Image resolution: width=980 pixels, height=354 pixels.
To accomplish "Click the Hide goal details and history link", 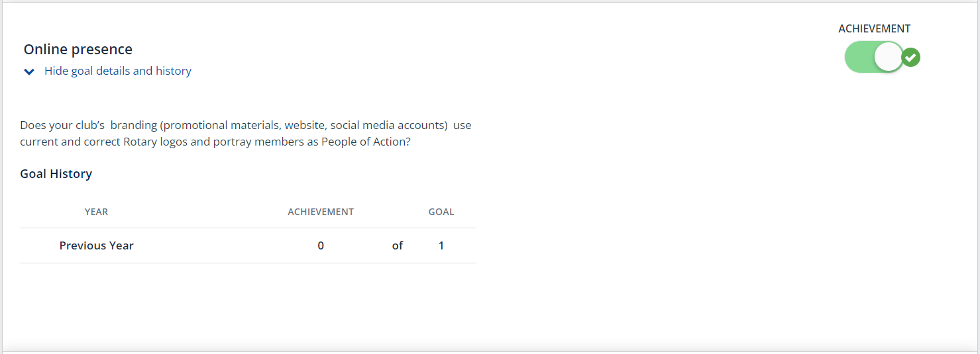I will pyautogui.click(x=118, y=71).
